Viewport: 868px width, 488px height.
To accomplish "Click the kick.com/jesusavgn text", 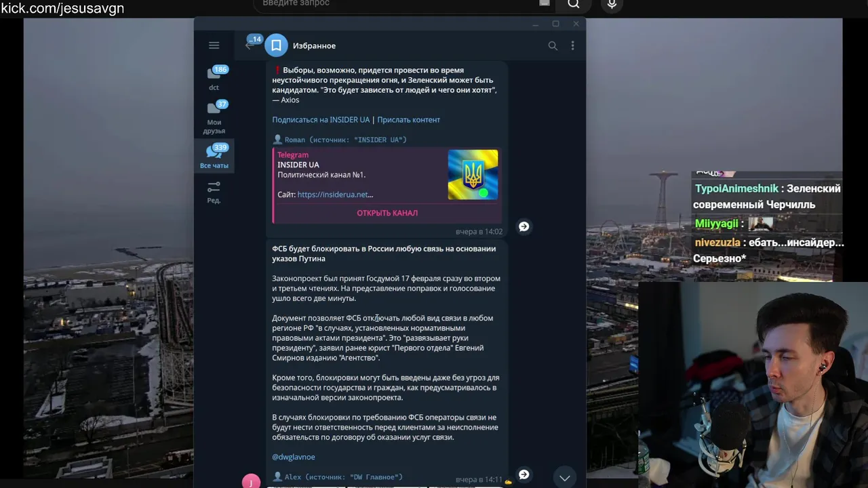I will 62,9.
